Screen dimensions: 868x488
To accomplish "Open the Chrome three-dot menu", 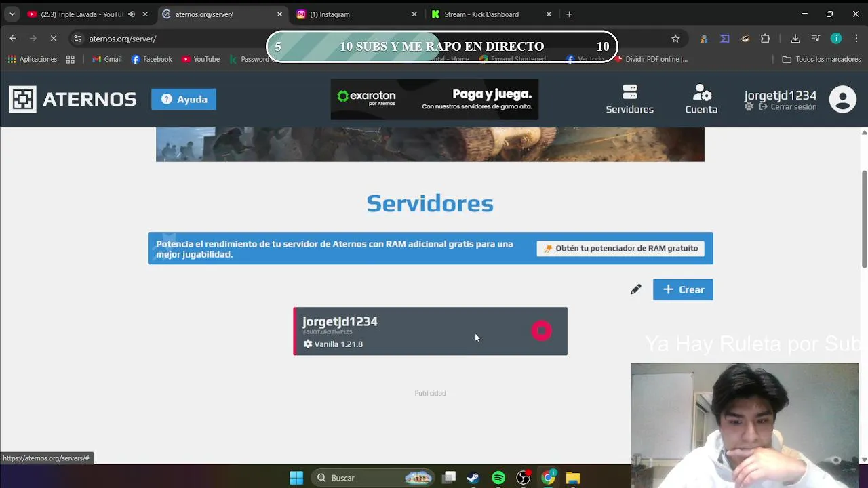I will [857, 39].
